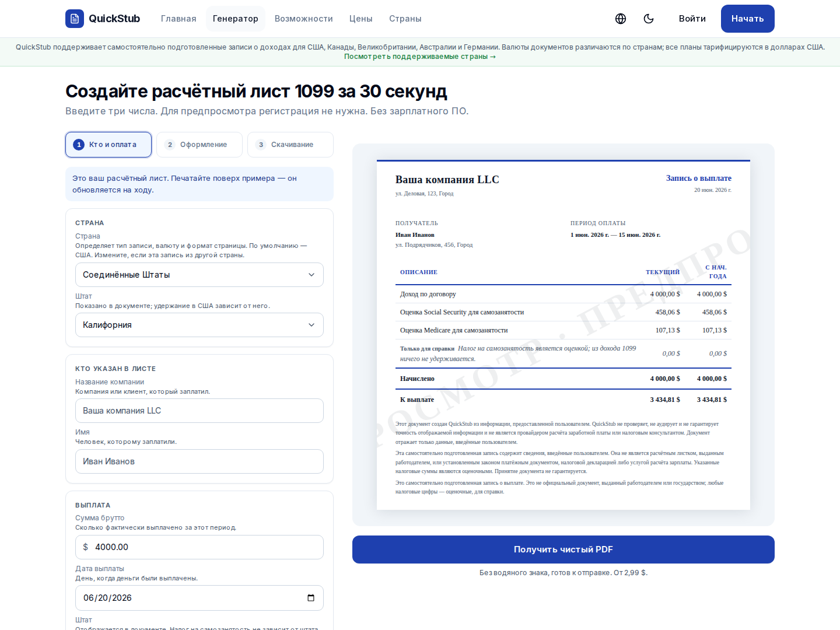This screenshot has width=840, height=630.
Task: Open the Страны nav link
Action: [405, 19]
